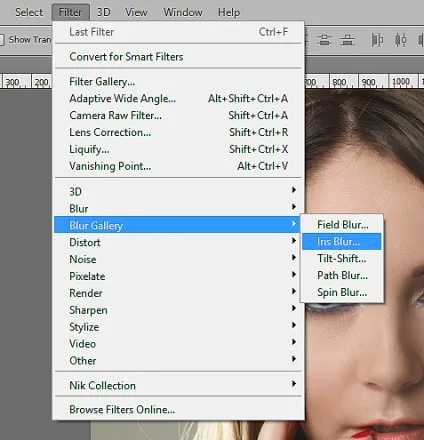Open the Window menu
The height and width of the screenshot is (440, 424).
(x=183, y=12)
